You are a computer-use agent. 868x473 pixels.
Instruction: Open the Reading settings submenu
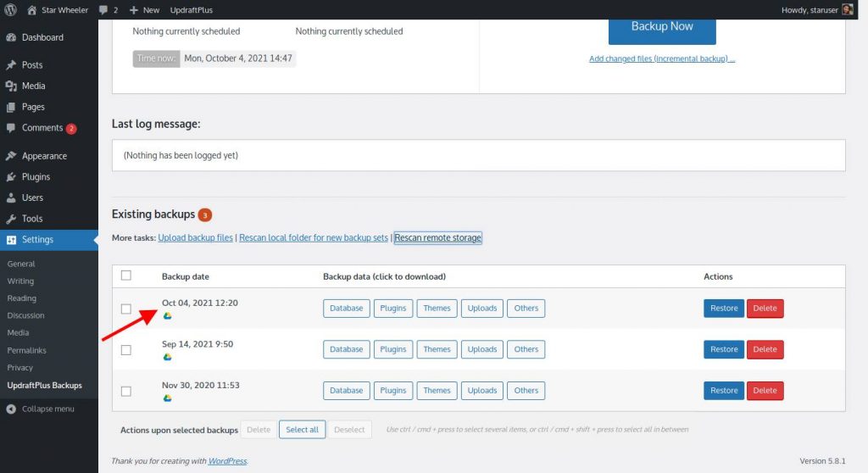tap(21, 298)
